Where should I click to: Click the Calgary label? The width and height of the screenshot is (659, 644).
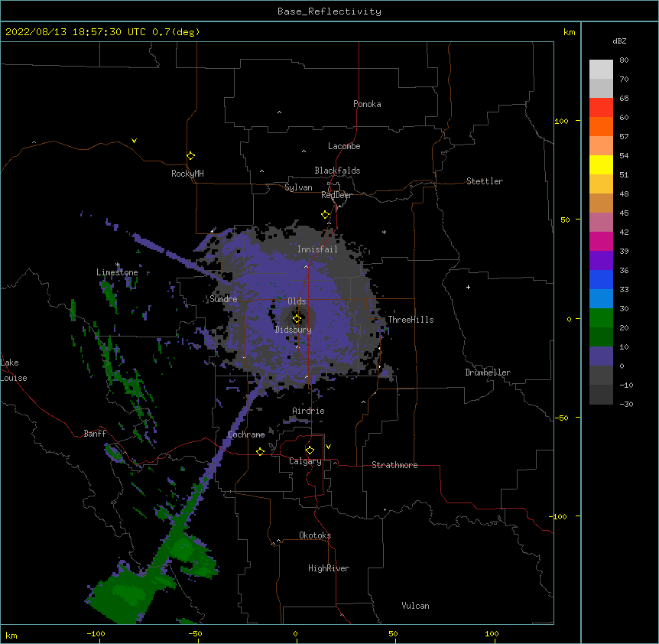(x=305, y=461)
